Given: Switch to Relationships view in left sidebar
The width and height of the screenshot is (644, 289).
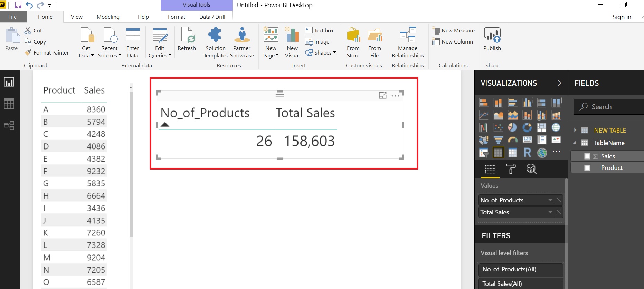Looking at the screenshot, I should tap(9, 125).
